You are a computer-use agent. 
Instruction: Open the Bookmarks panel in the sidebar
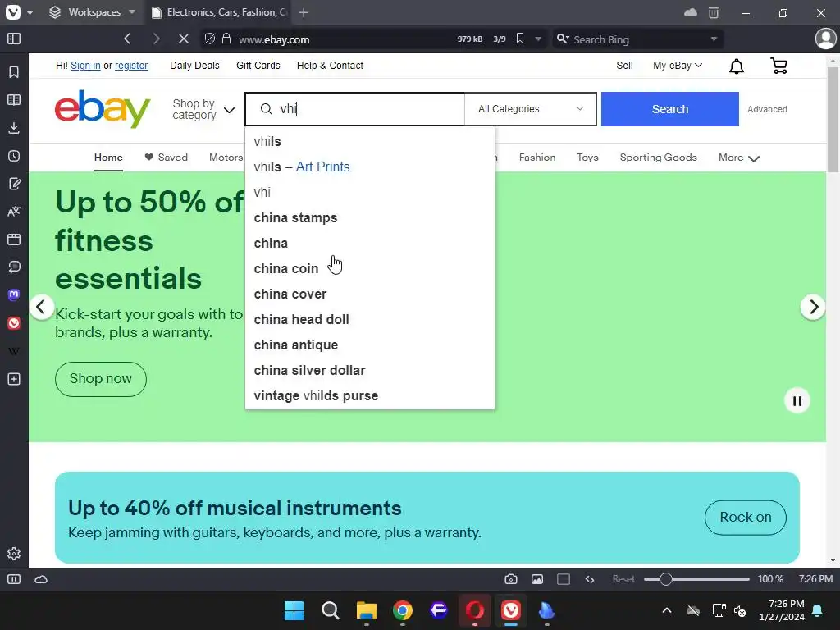pos(14,72)
